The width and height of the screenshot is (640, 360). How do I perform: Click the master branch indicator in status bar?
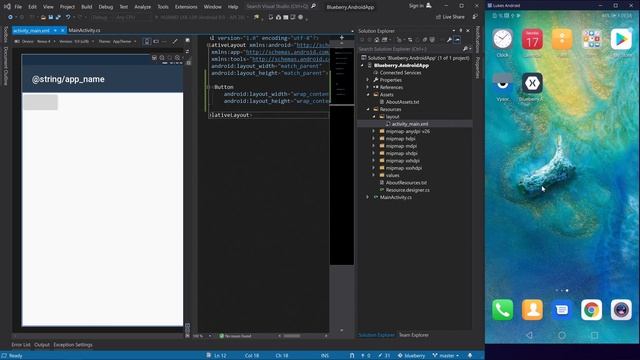tap(446, 356)
